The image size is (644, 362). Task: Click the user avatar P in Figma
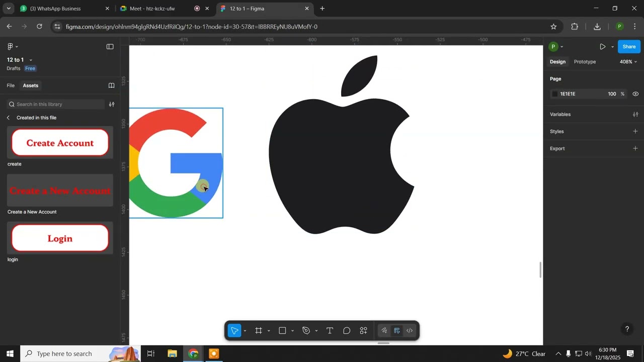pos(553,47)
